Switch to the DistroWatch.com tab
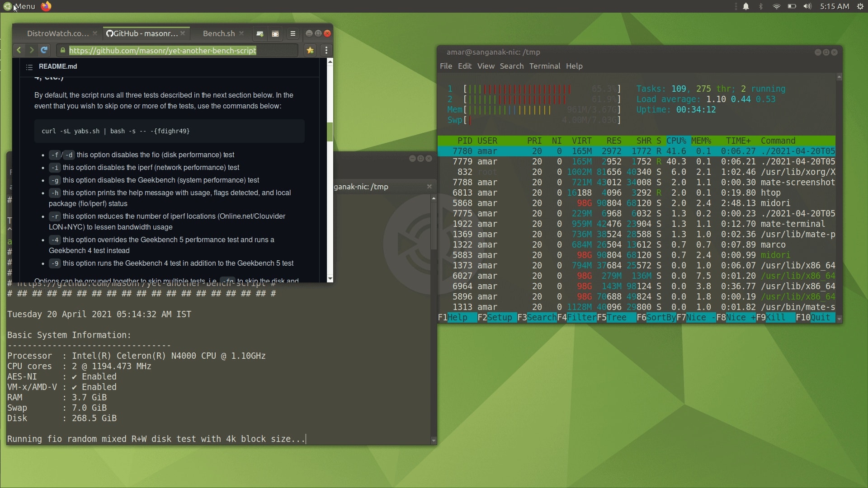The height and width of the screenshot is (488, 868). pyautogui.click(x=58, y=33)
